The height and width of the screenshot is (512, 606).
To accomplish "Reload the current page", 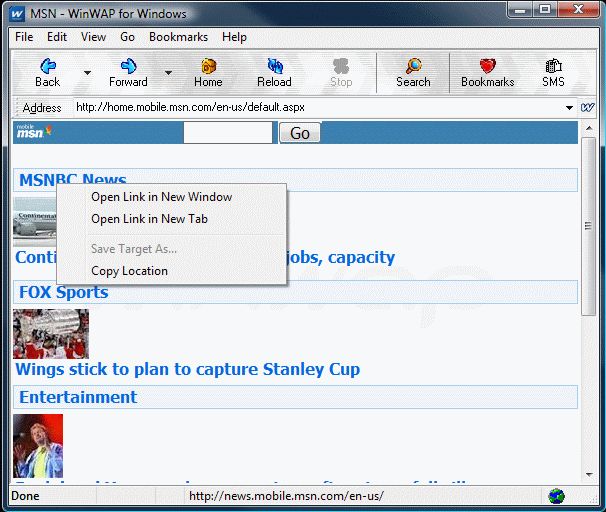I will point(274,66).
